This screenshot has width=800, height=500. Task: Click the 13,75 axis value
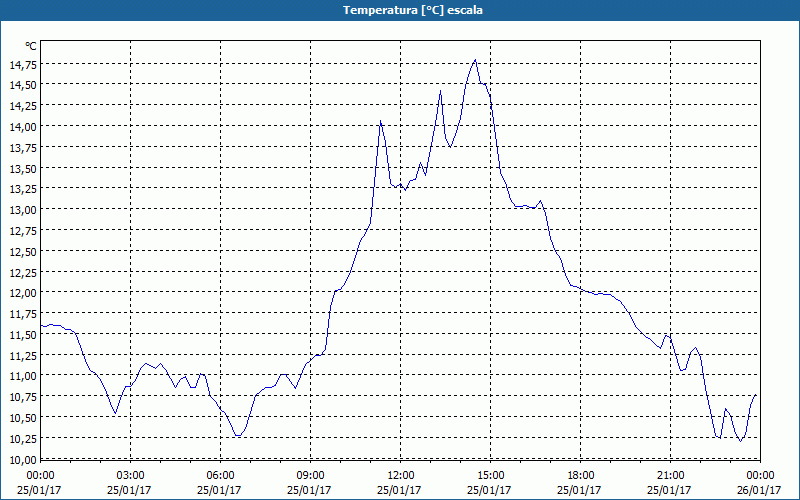tap(23, 147)
